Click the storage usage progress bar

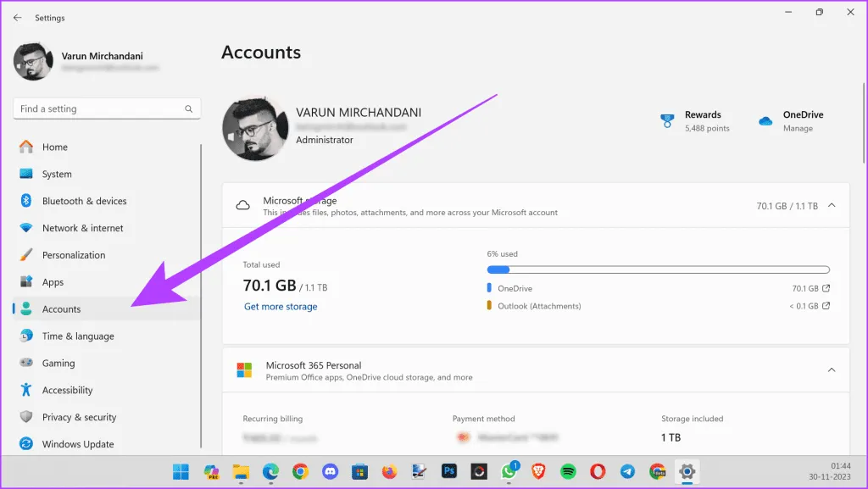[658, 270]
